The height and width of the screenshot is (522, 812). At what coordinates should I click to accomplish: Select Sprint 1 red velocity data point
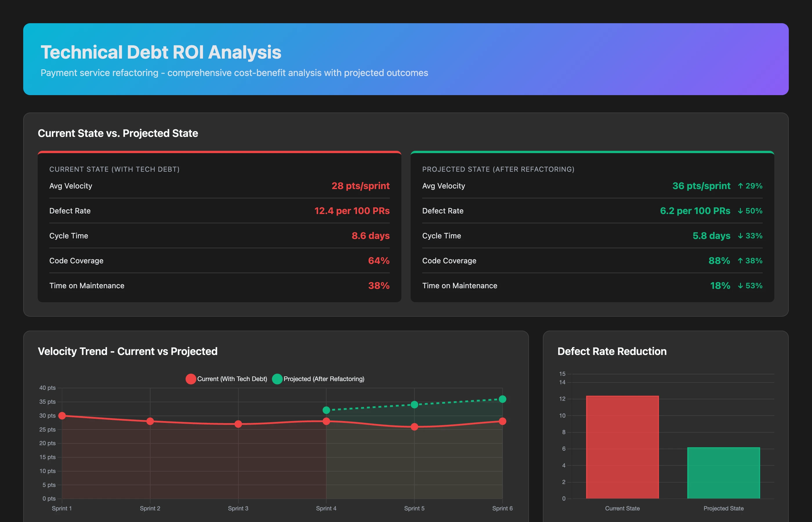(x=62, y=416)
